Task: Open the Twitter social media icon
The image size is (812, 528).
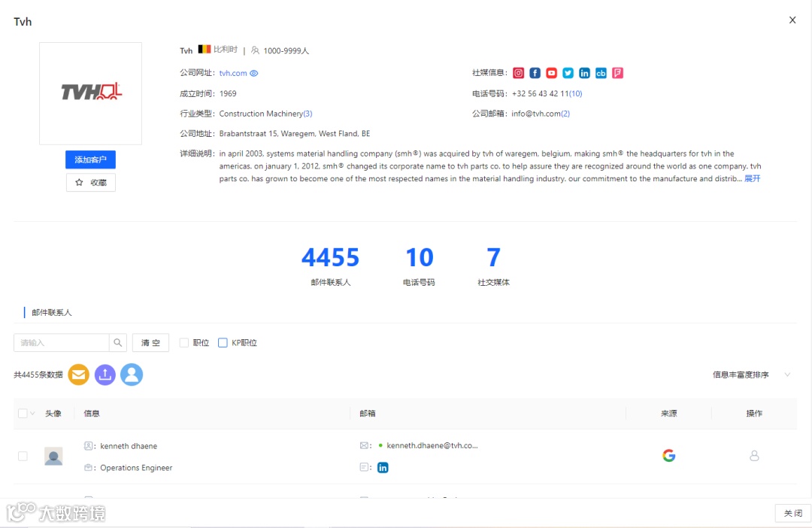Action: [x=568, y=73]
